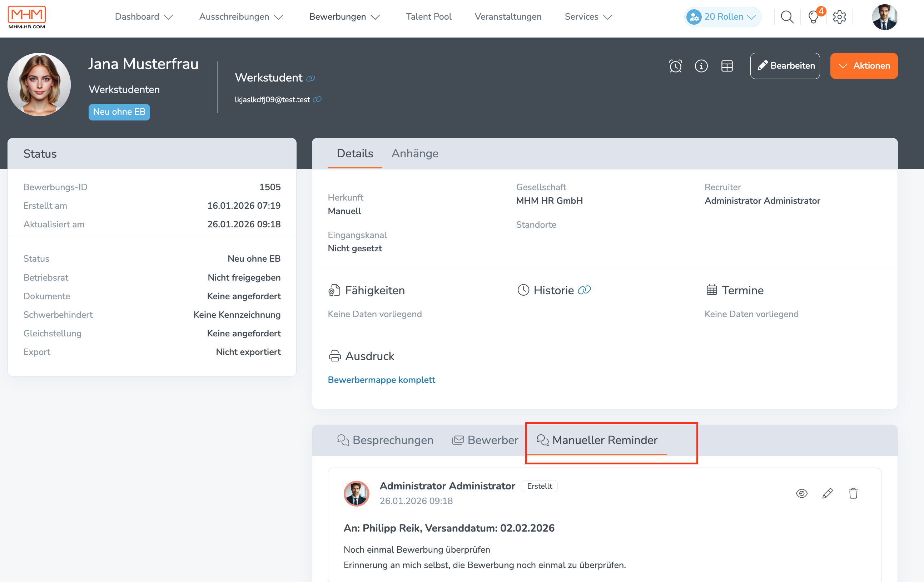Open the info circle icon in header
Image resolution: width=924 pixels, height=582 pixels.
pyautogui.click(x=701, y=66)
